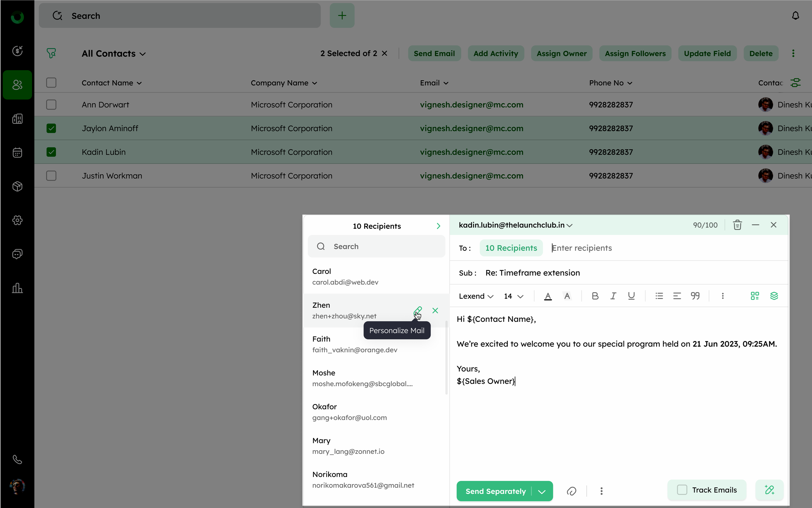This screenshot has height=508, width=812.
Task: Insert a bulleted list in email
Action: [659, 296]
